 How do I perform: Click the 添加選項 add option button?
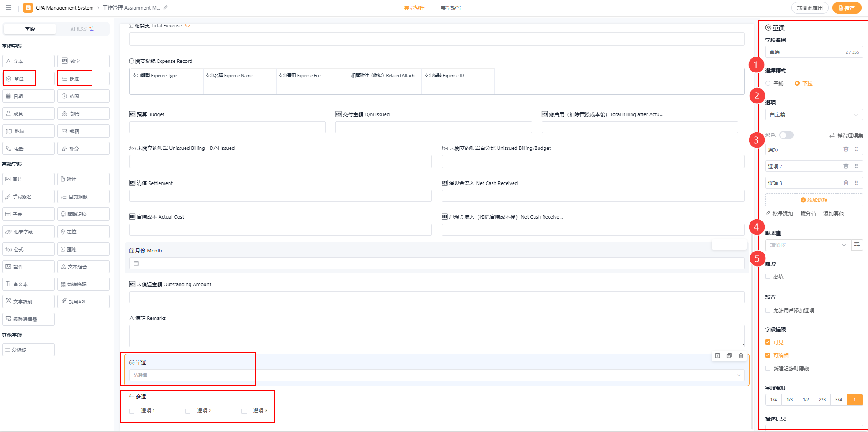(814, 200)
